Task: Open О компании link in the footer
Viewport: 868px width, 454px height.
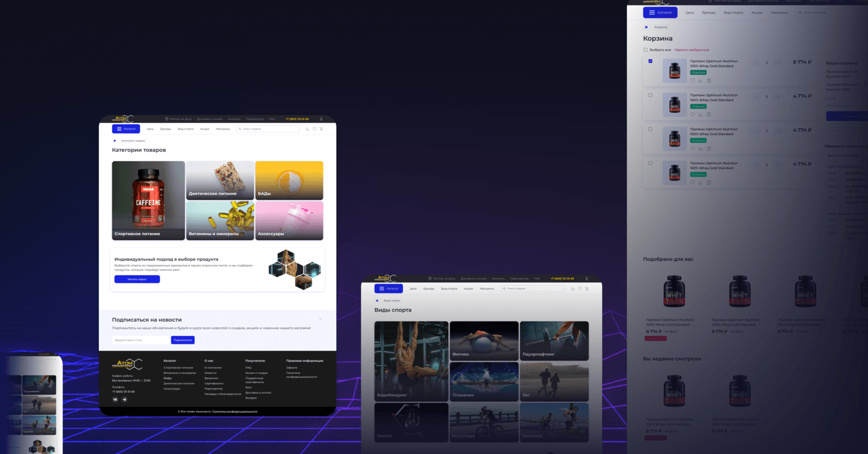Action: click(x=213, y=368)
